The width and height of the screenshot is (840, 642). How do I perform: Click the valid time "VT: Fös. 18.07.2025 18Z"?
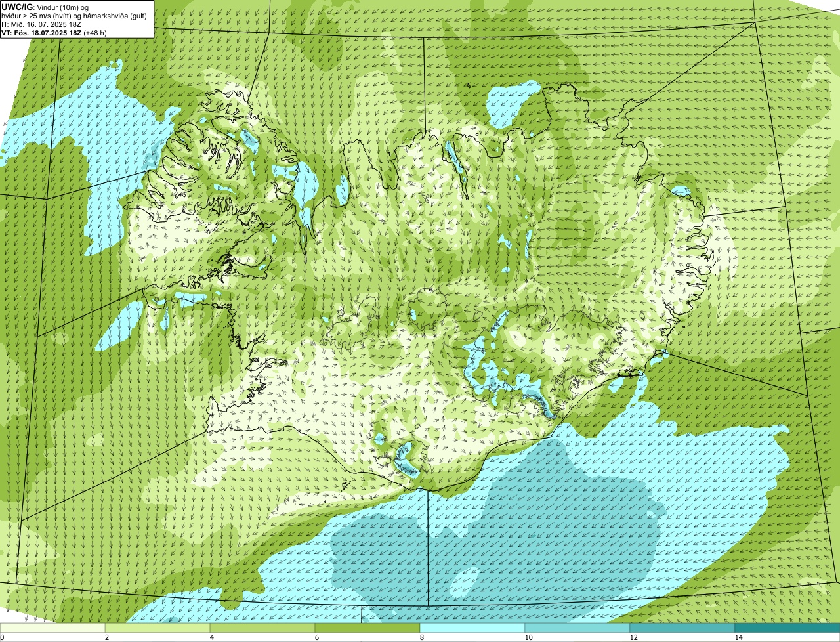tap(41, 33)
